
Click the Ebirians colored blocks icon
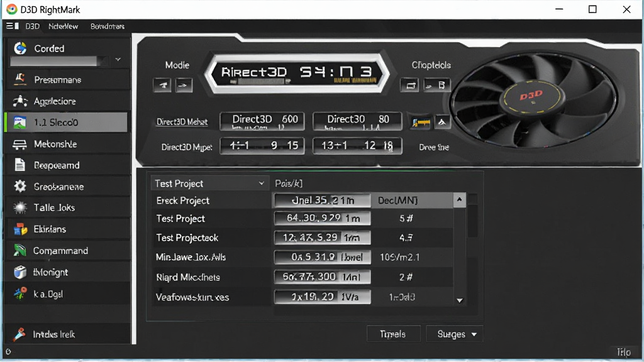pyautogui.click(x=19, y=229)
